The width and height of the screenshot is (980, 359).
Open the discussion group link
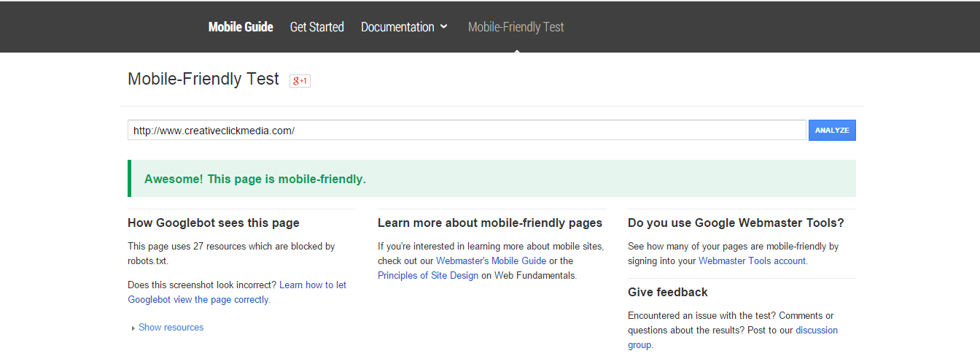[733, 337]
